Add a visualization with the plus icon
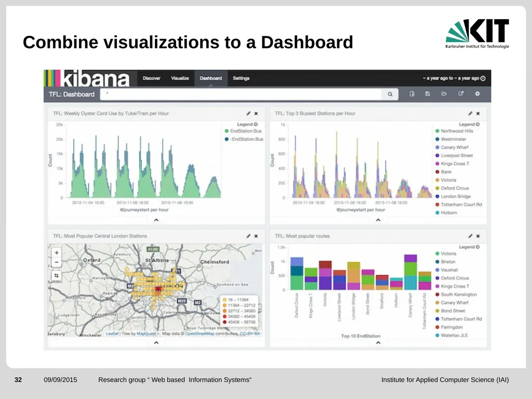The width and height of the screenshot is (532, 399). pos(477,94)
